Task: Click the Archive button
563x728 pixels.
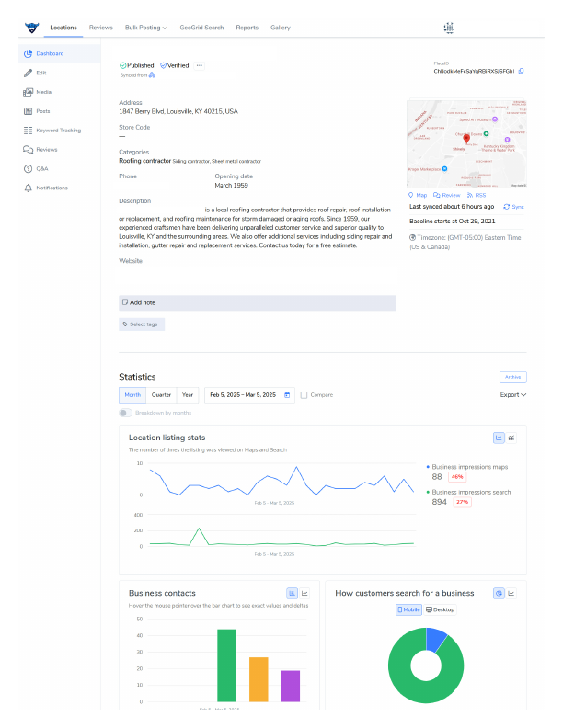Action: pyautogui.click(x=512, y=377)
